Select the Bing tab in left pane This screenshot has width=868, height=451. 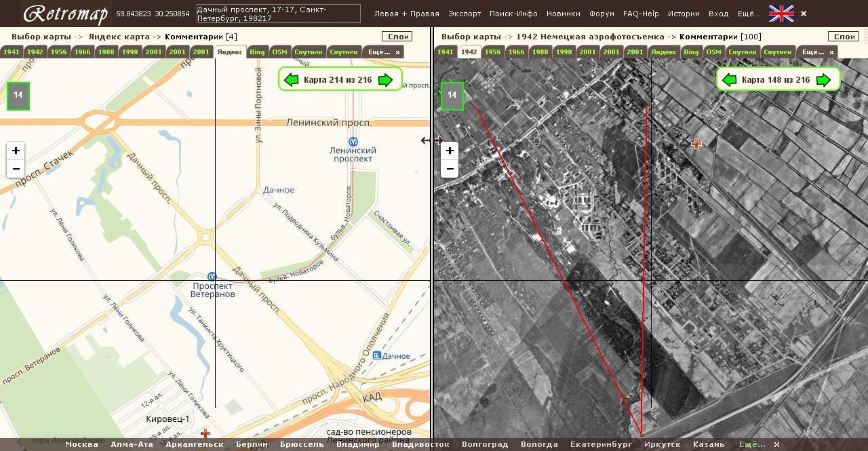pos(257,52)
